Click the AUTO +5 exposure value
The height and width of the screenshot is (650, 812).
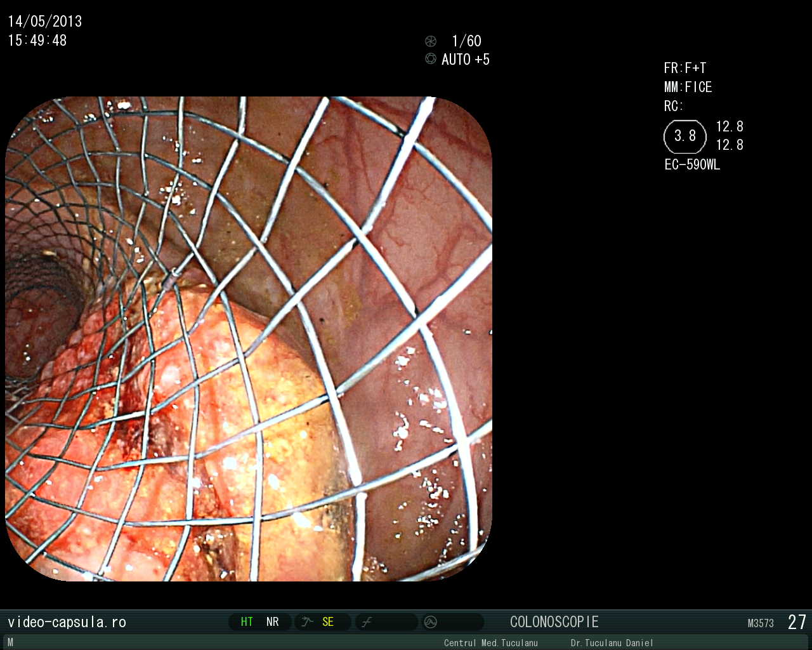click(x=466, y=60)
